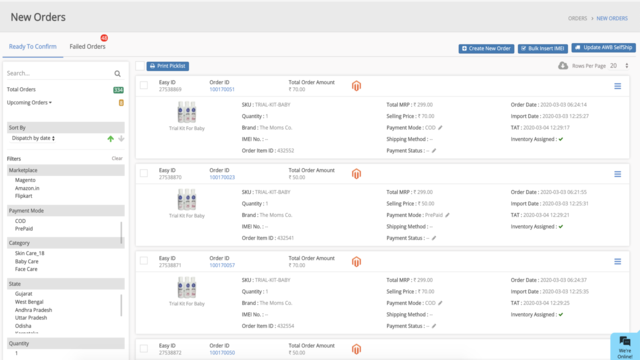Filter by PrePaid payment mode
This screenshot has height=360, width=640.
pyautogui.click(x=24, y=229)
